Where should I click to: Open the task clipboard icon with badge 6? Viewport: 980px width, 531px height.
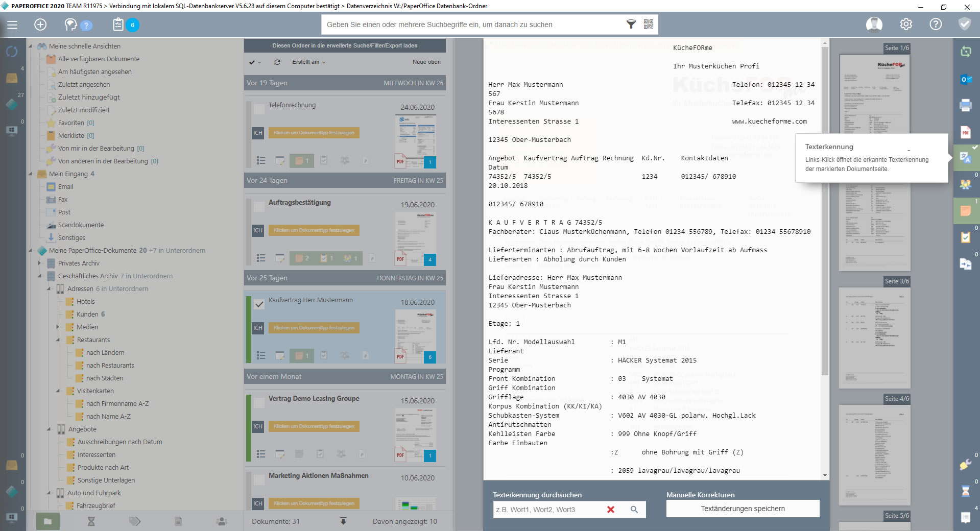pyautogui.click(x=118, y=25)
